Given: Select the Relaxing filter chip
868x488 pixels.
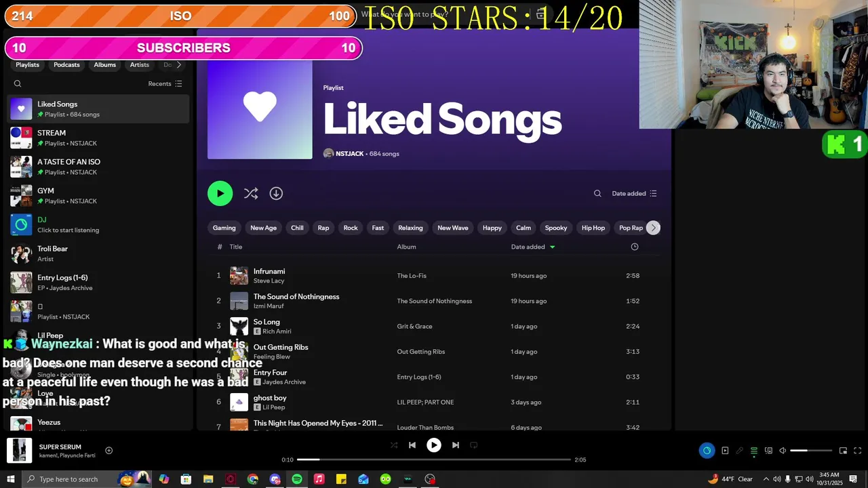Looking at the screenshot, I should 410,228.
